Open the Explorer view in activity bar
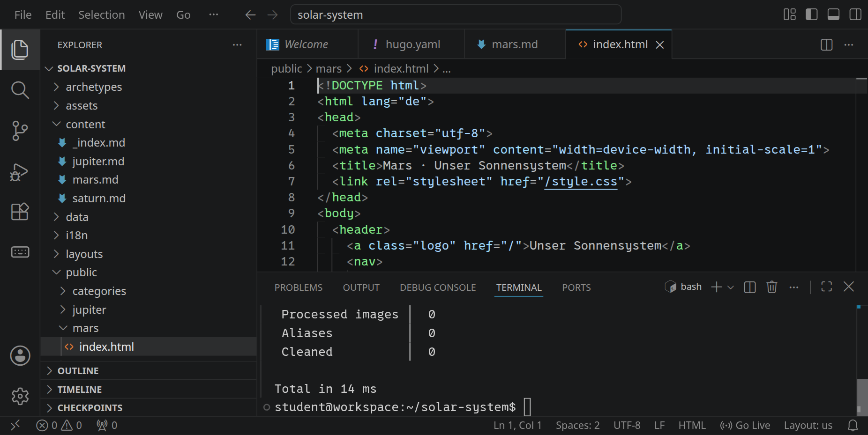 pos(20,50)
